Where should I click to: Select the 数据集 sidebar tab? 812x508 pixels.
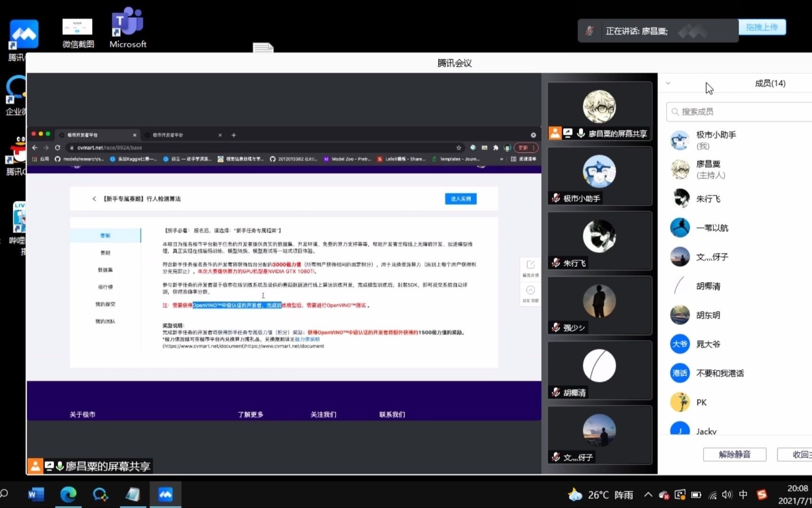[105, 270]
